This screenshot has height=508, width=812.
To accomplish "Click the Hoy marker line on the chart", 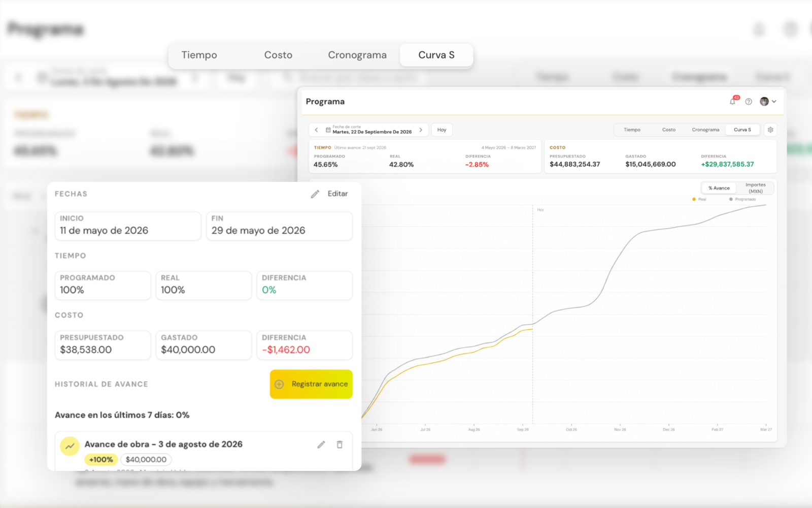I will tap(532, 315).
